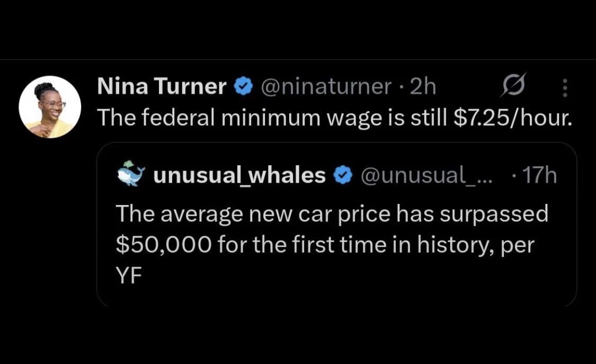The width and height of the screenshot is (596, 364).
Task: Click Nina Turner's blue verified badge
Action: tap(242, 87)
